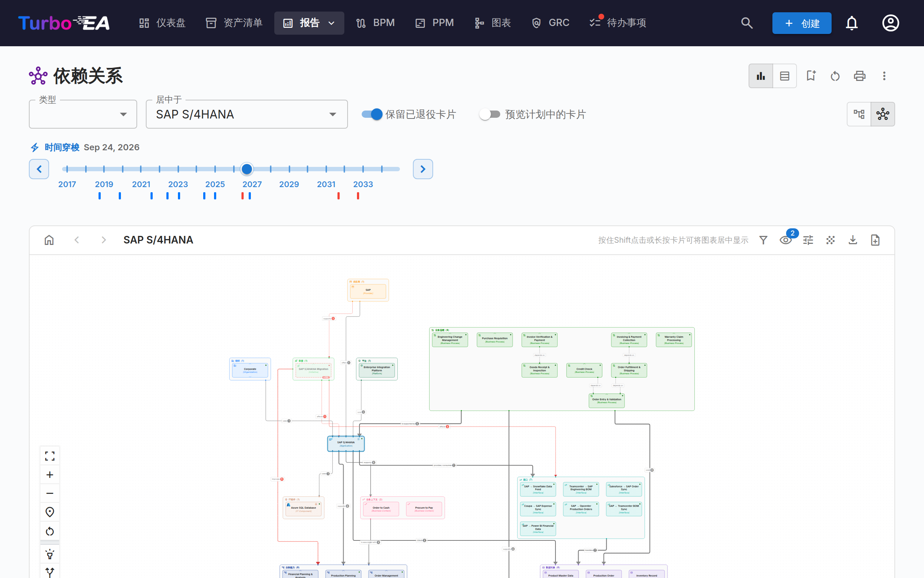Reset the report with refresh icon
The height and width of the screenshot is (578, 924).
click(835, 76)
